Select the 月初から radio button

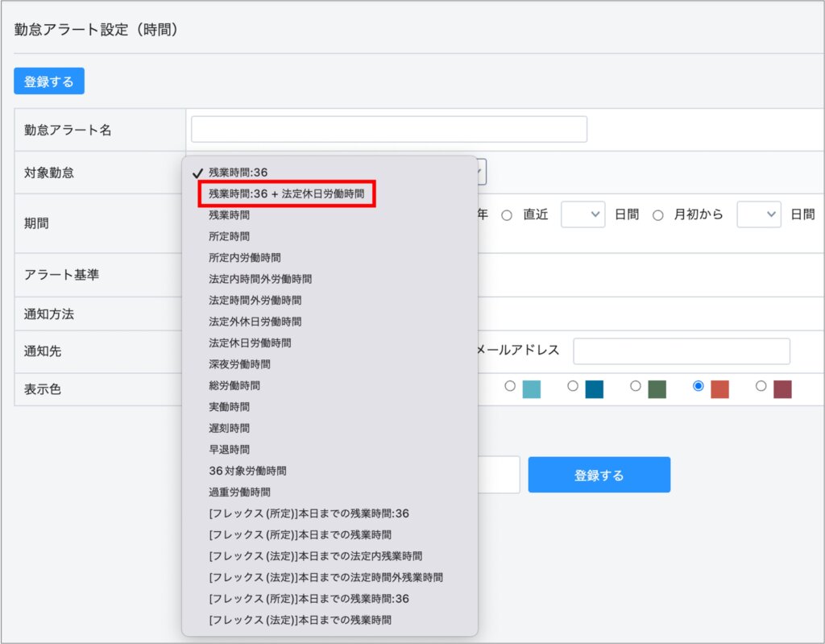click(x=657, y=215)
